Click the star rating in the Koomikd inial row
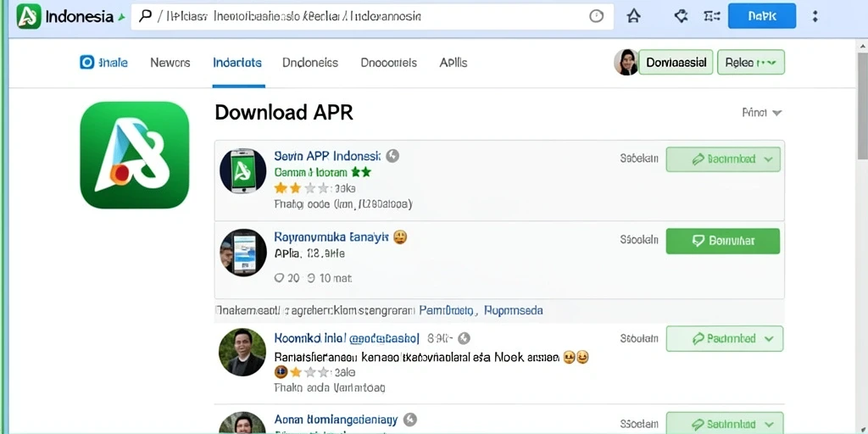Viewport: 868px width, 434px height. [303, 371]
